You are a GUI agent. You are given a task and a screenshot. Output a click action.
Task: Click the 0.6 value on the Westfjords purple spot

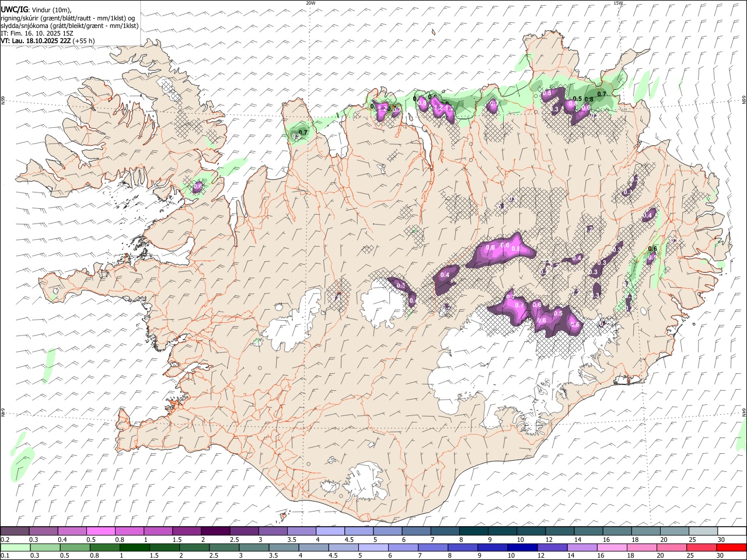click(x=198, y=186)
